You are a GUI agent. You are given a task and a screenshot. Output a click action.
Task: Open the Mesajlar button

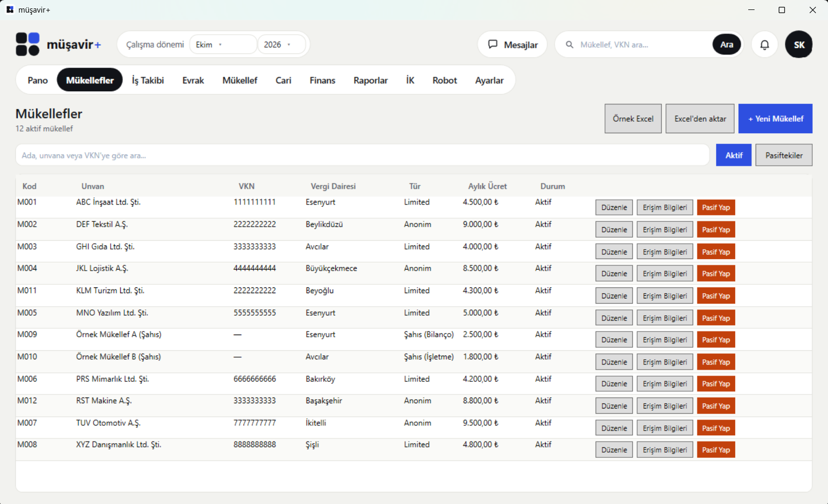[512, 45]
